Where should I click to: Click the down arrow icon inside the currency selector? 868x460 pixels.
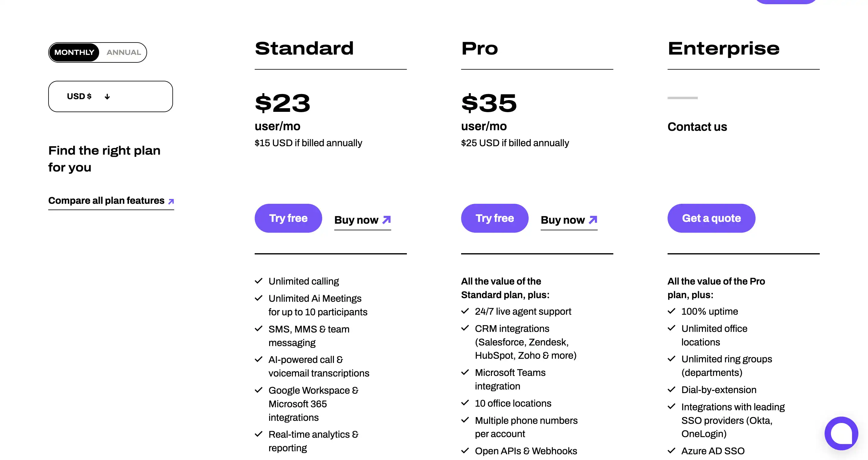click(107, 96)
